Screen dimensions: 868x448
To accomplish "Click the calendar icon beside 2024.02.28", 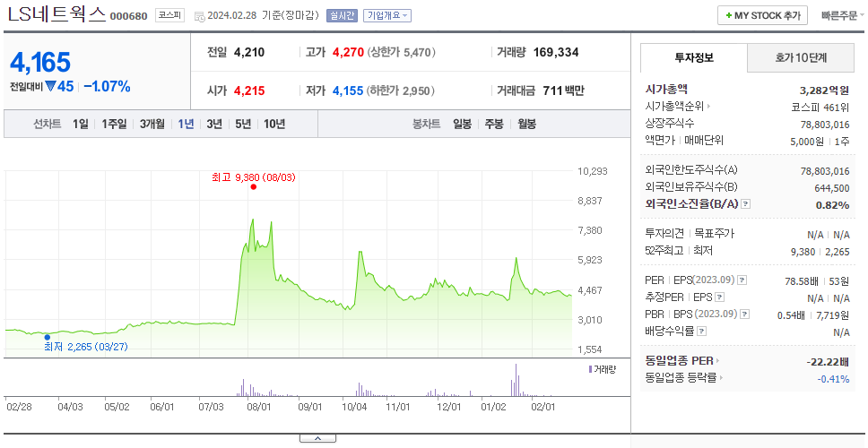I will [x=200, y=16].
